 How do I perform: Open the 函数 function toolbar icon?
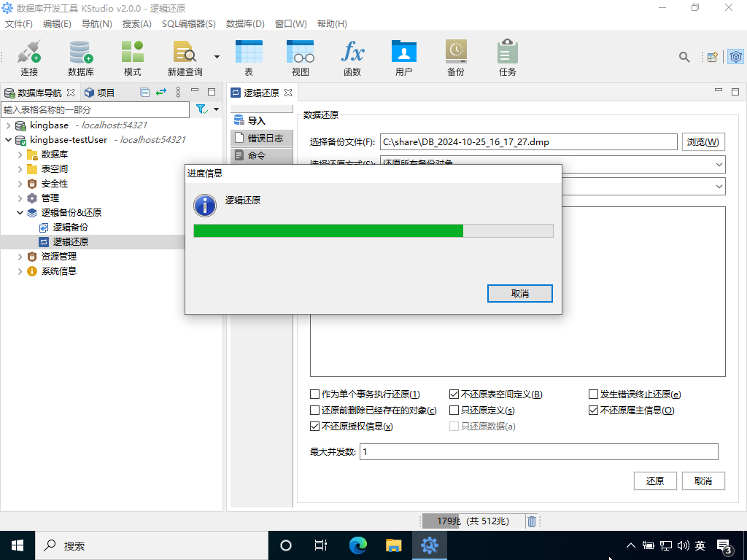point(352,58)
